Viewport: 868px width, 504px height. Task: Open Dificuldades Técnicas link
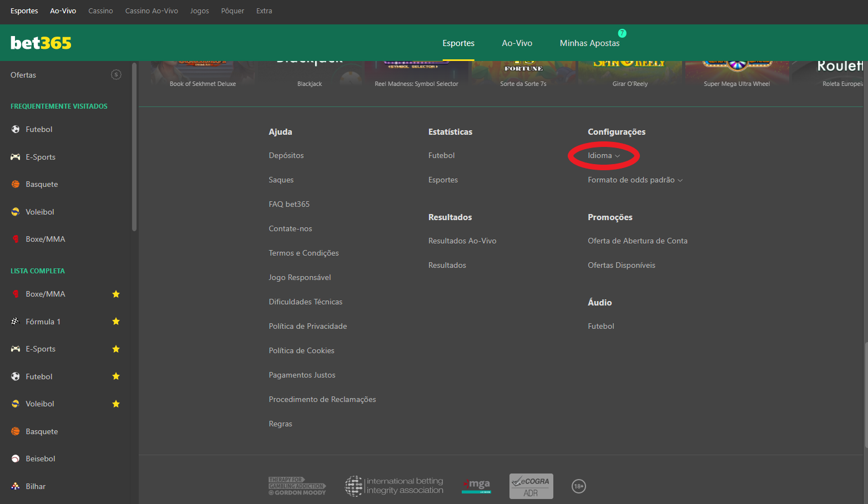(x=306, y=302)
